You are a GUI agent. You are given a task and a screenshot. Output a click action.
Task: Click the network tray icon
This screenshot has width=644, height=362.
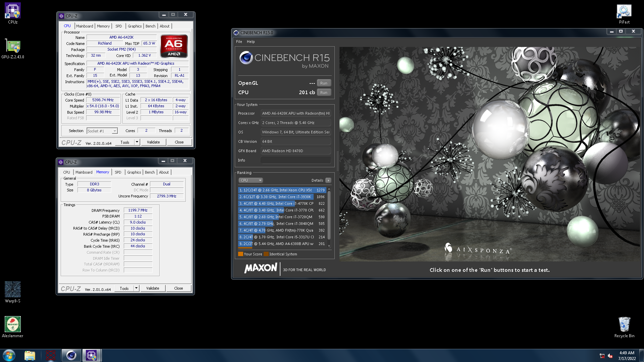tap(602, 356)
